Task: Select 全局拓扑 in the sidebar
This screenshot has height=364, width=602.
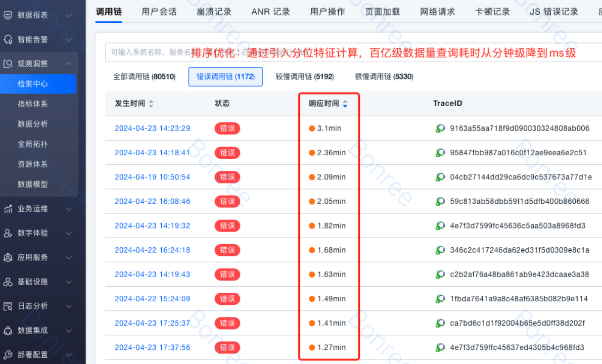Action: click(33, 144)
